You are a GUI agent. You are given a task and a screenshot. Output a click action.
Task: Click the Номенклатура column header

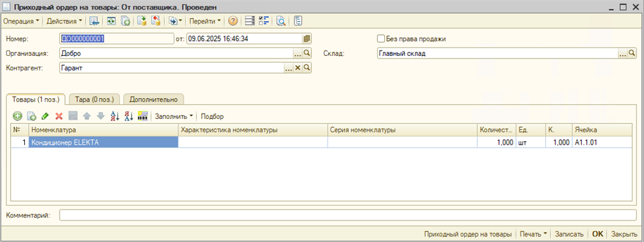click(x=103, y=130)
